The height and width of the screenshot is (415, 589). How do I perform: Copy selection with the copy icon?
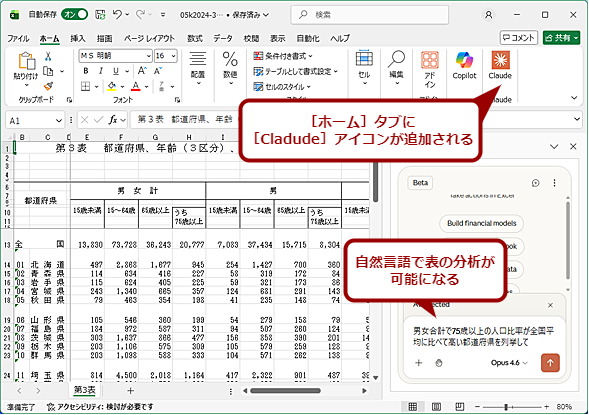point(48,71)
